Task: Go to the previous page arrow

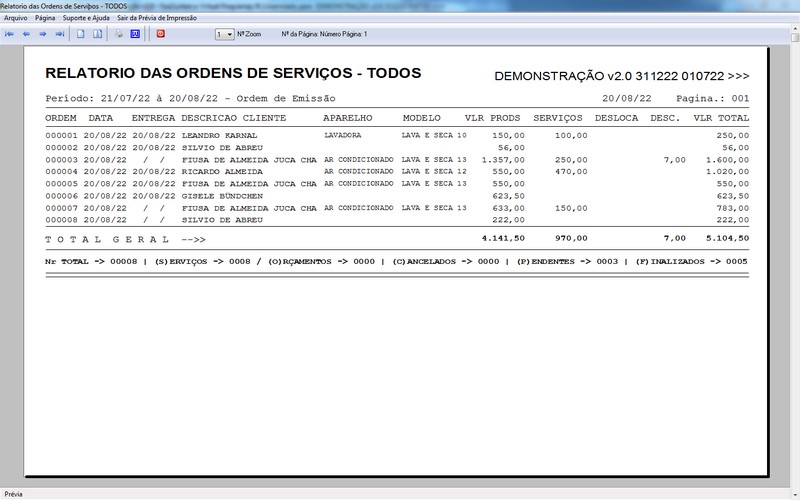Action: click(26, 34)
